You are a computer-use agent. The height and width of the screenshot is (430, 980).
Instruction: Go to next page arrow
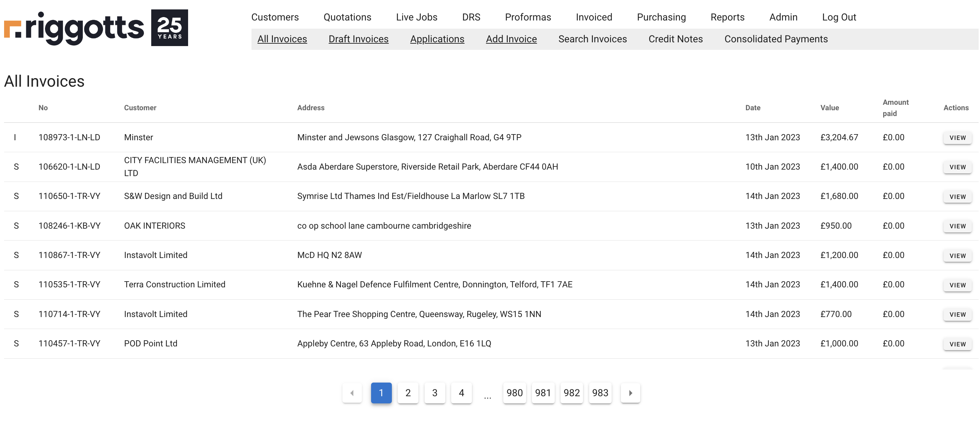pos(630,393)
